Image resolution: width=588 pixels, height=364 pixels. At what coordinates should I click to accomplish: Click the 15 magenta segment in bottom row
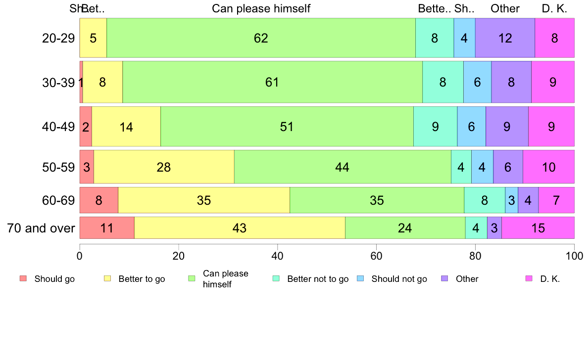538,227
